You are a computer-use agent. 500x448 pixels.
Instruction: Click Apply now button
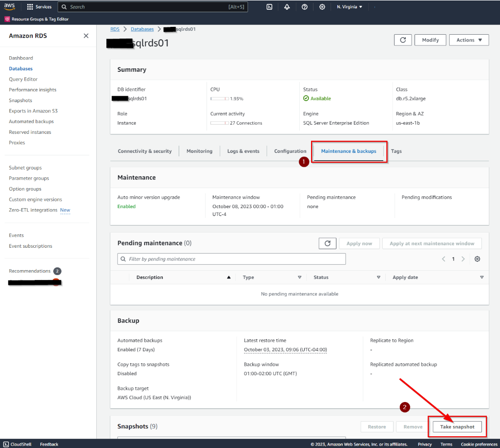[x=359, y=243]
